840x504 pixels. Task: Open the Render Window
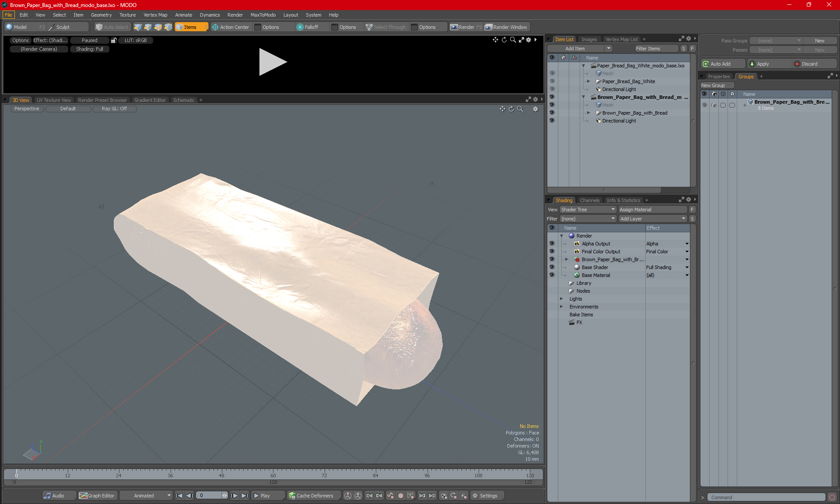tap(507, 27)
